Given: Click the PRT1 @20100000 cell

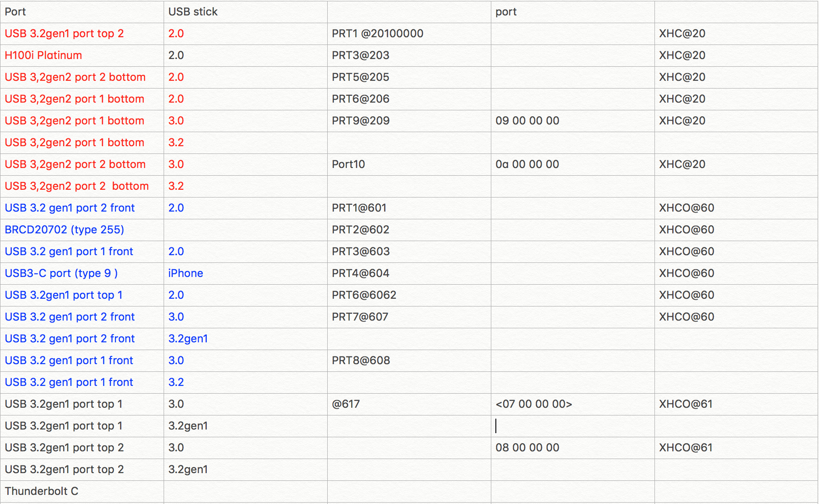Looking at the screenshot, I should coord(377,34).
